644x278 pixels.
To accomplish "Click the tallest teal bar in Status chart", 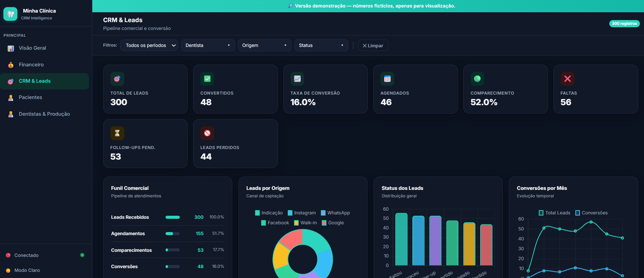I will coord(402,239).
